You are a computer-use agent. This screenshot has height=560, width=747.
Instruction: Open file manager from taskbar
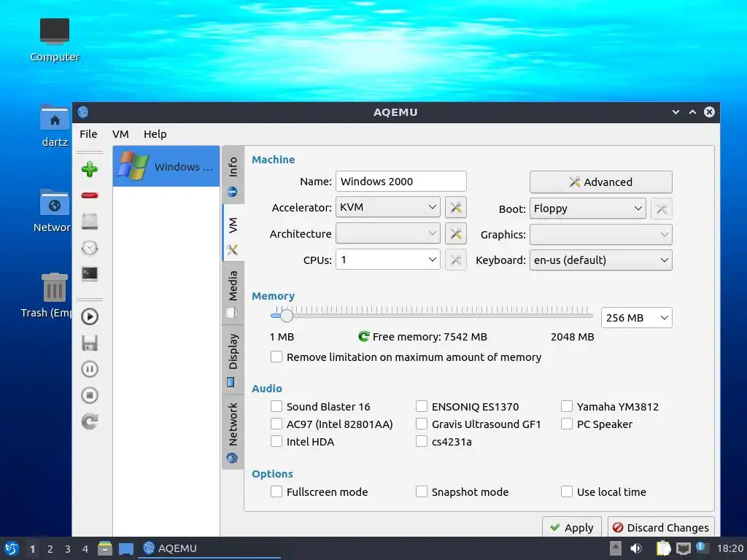tap(105, 548)
